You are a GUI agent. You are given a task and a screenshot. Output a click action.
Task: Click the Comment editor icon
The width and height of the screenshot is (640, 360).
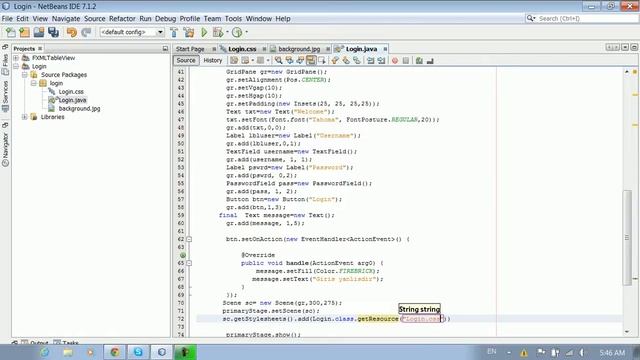(x=419, y=61)
